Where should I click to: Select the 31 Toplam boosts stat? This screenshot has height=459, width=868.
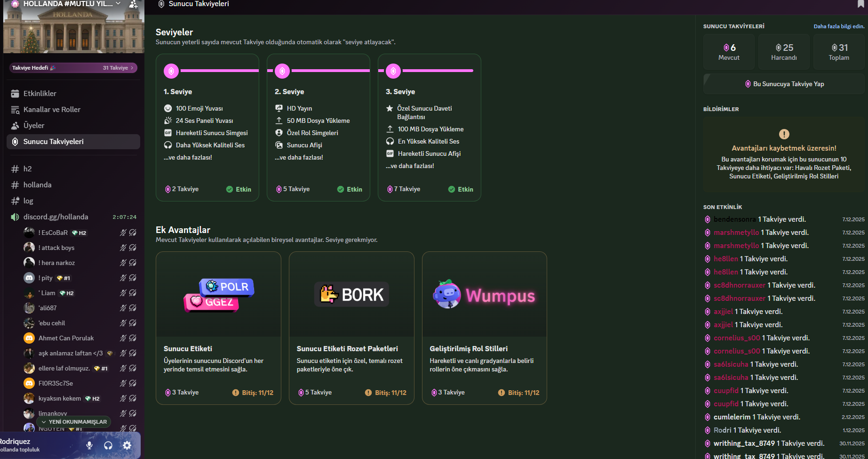click(839, 52)
